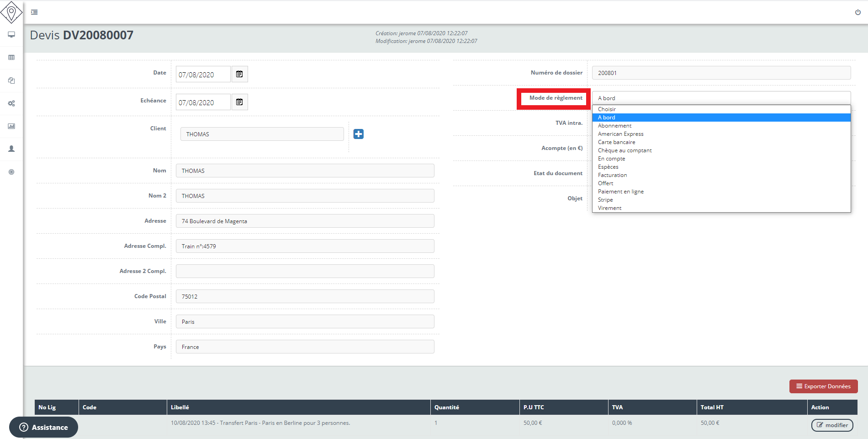868x439 pixels.
Task: Click the Adresse 2 Compl. input field
Action: pos(305,271)
